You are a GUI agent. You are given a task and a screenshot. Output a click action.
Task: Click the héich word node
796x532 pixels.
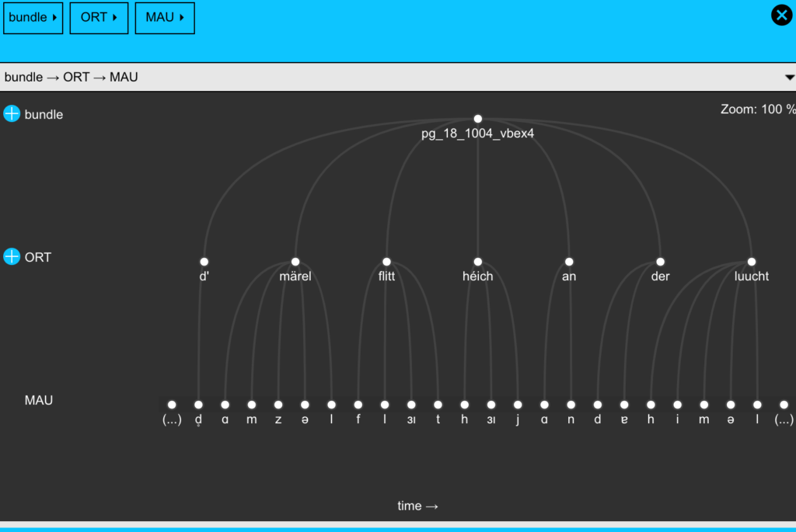tap(477, 262)
